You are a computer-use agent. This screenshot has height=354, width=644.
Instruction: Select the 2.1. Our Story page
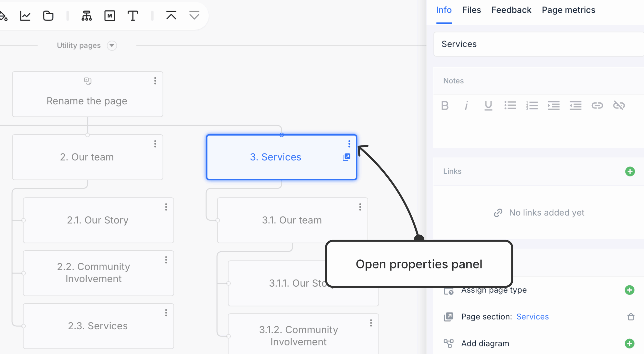pos(98,220)
